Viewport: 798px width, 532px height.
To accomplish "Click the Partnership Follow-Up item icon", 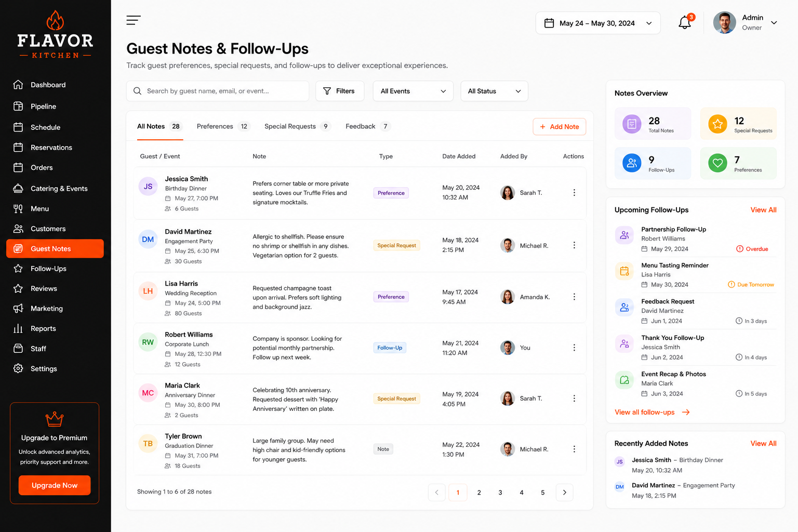I will click(624, 235).
